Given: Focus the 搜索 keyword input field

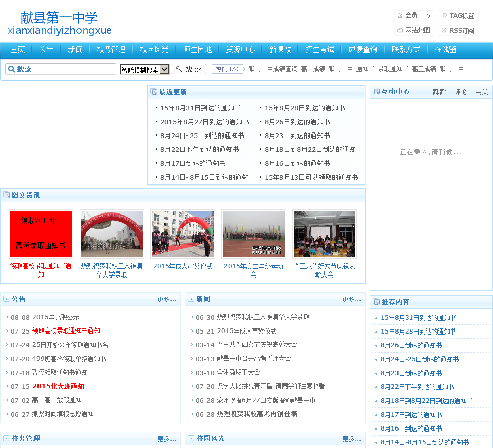Looking at the screenshot, I should tap(61, 69).
